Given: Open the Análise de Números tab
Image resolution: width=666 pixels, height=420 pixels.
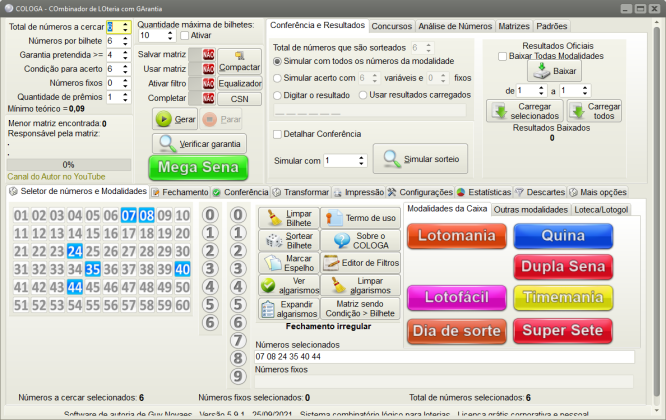Looking at the screenshot, I should coord(455,26).
